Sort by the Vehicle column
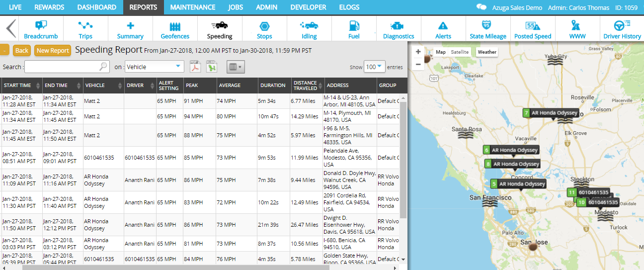Image resolution: width=644 pixels, height=270 pixels. [103, 86]
